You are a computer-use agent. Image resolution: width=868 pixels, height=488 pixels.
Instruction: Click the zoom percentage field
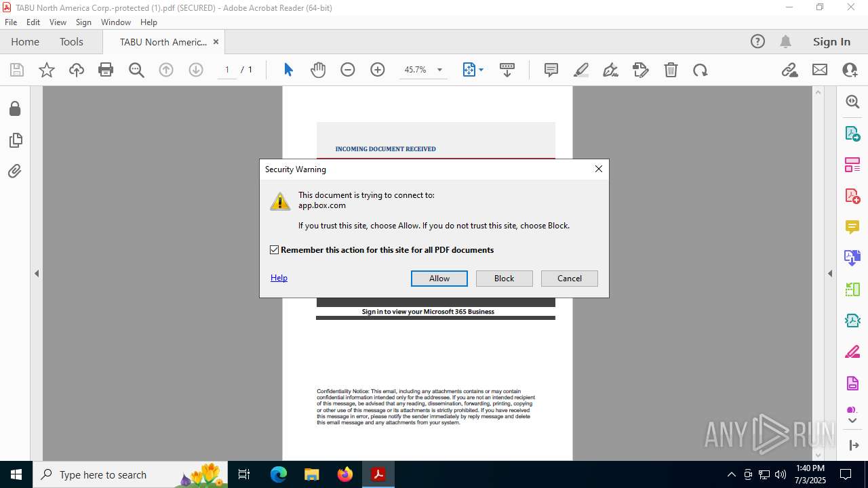(x=415, y=70)
